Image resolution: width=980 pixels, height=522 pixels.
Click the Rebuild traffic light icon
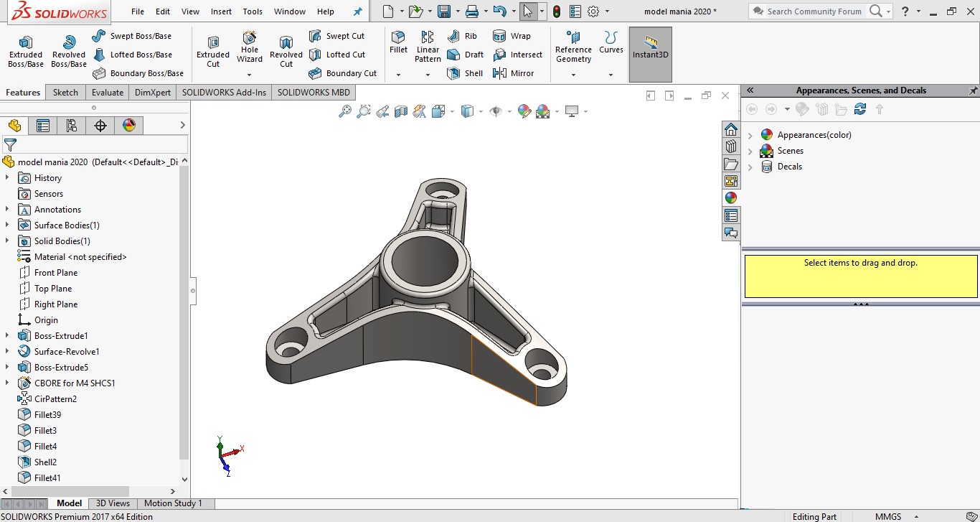point(557,11)
